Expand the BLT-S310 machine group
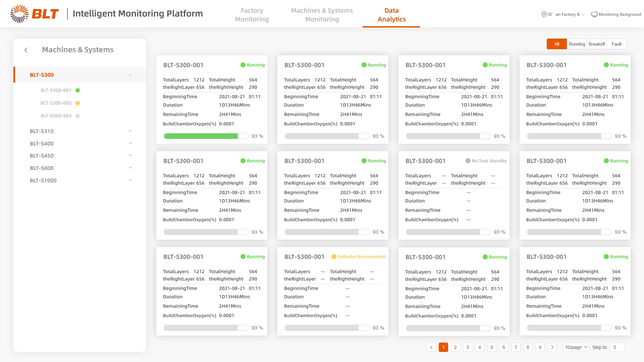This screenshot has height=362, width=644. (x=130, y=131)
